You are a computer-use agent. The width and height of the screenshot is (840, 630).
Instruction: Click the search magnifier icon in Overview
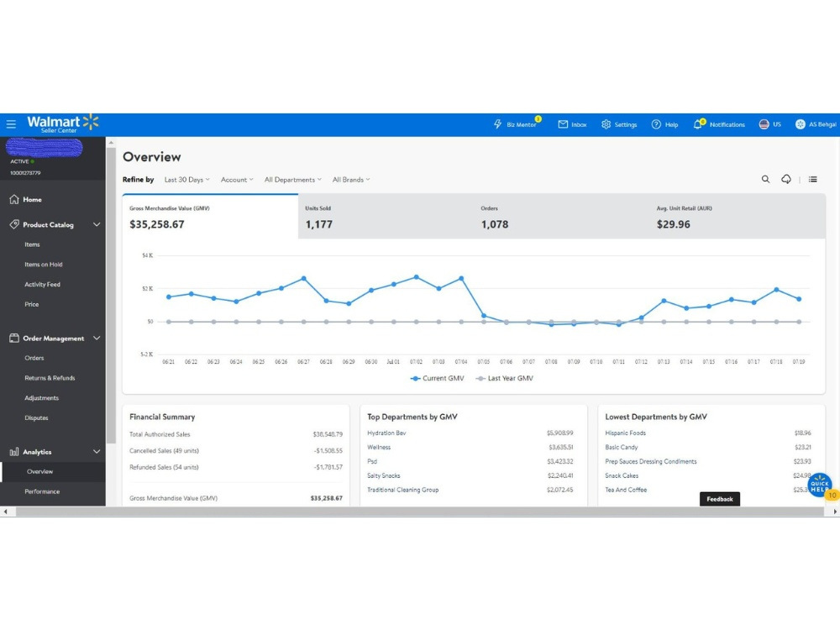point(765,179)
